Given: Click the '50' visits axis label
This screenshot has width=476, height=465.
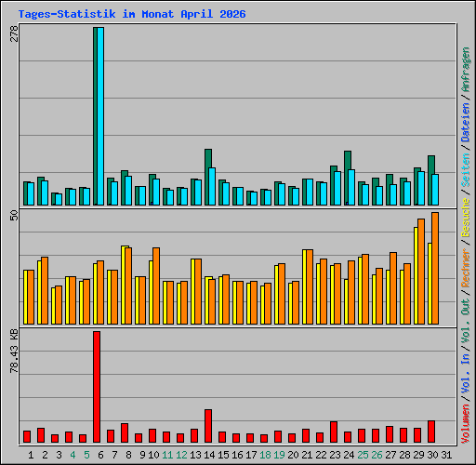Looking at the screenshot, I should (x=14, y=215).
